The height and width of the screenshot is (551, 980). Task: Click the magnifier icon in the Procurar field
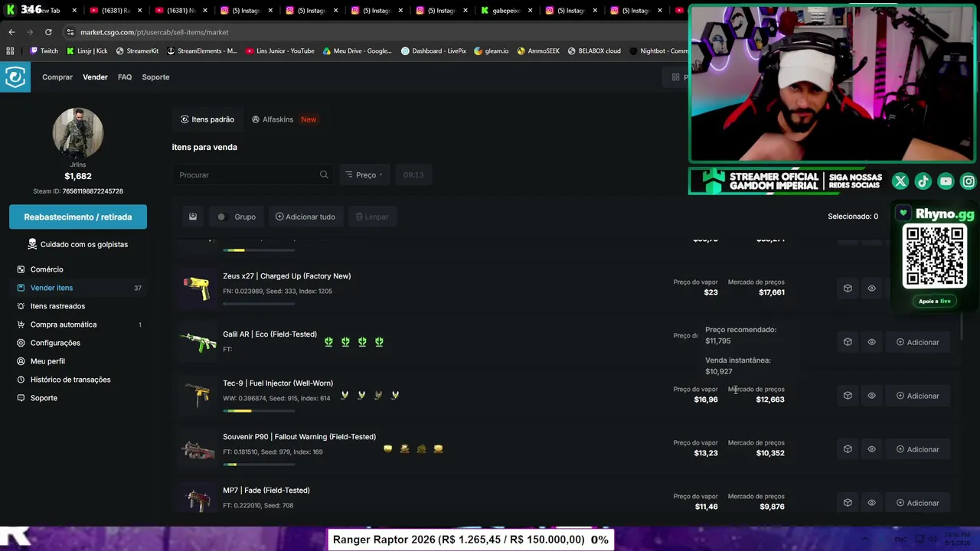[x=324, y=175]
